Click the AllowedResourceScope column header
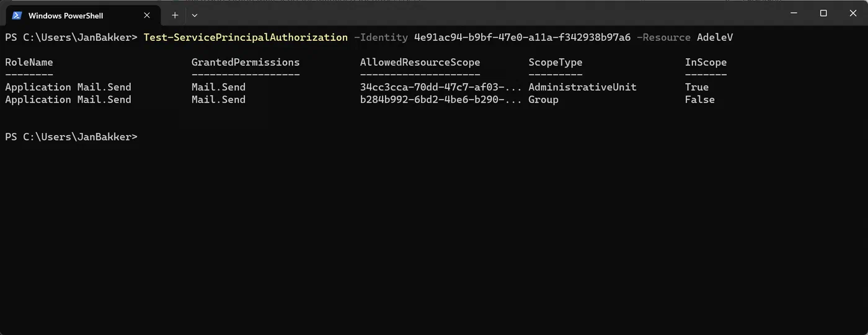This screenshot has width=868, height=335. [420, 63]
